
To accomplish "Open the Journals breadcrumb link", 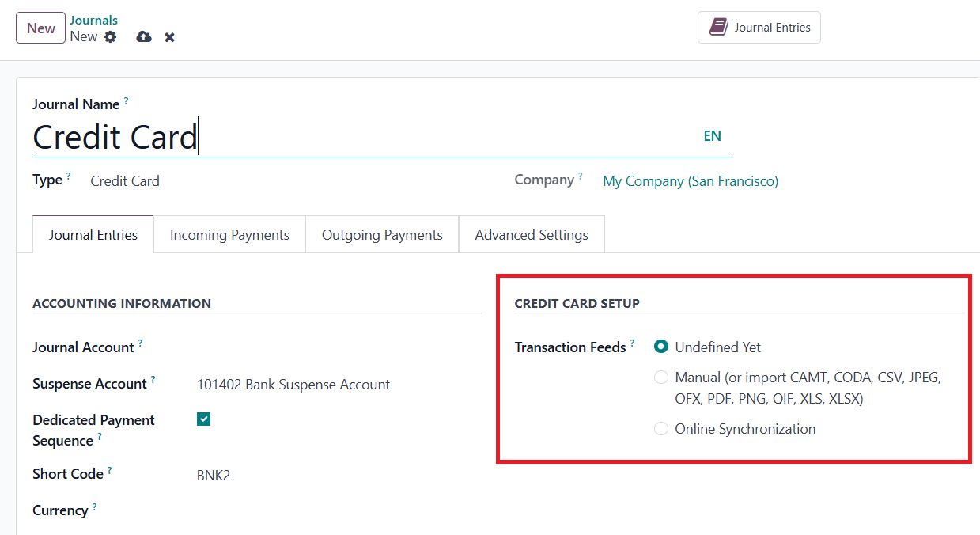I will click(93, 21).
